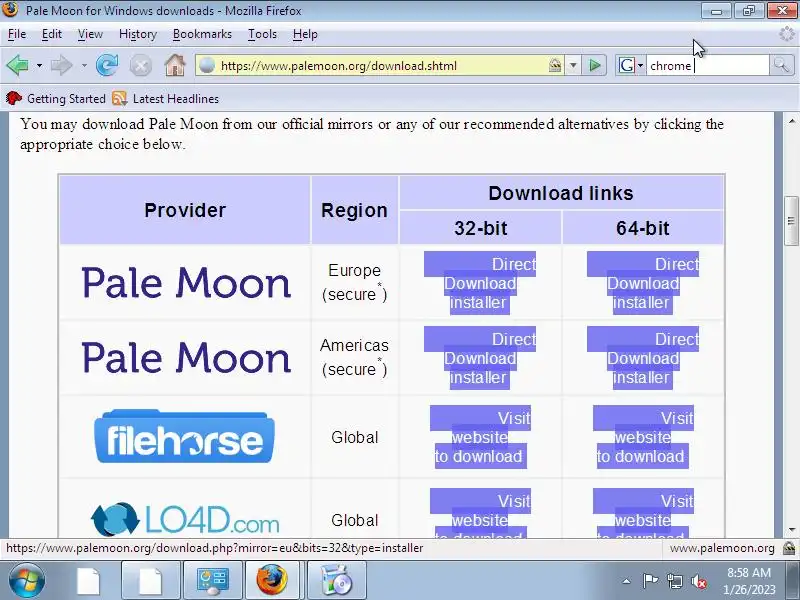Viewport: 800px width, 600px height.
Task: Show hidden tray icons arrow
Action: (627, 581)
